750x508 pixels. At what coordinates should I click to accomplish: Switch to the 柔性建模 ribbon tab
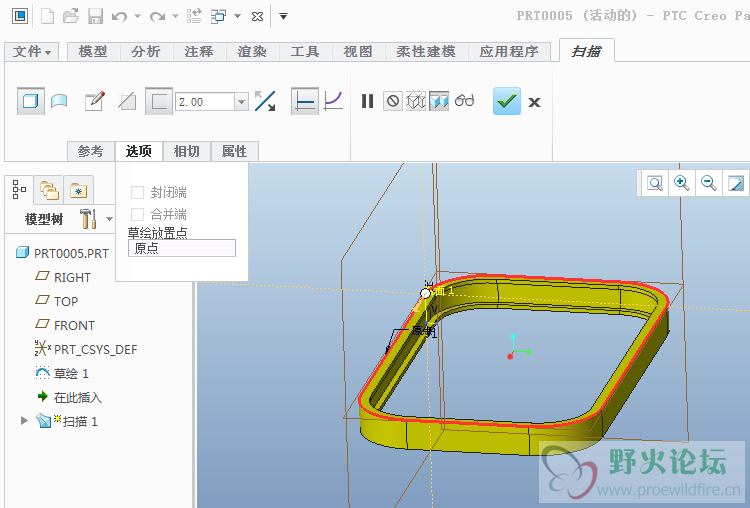[426, 52]
